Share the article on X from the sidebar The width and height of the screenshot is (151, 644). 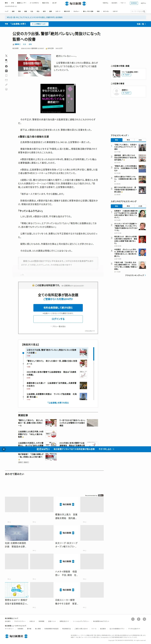[x=6, y=56]
